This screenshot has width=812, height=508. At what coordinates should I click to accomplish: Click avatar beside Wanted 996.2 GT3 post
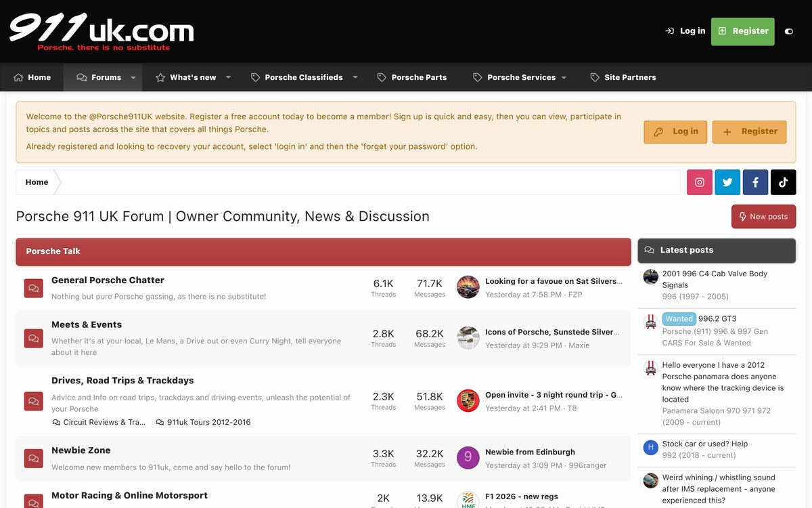651,322
